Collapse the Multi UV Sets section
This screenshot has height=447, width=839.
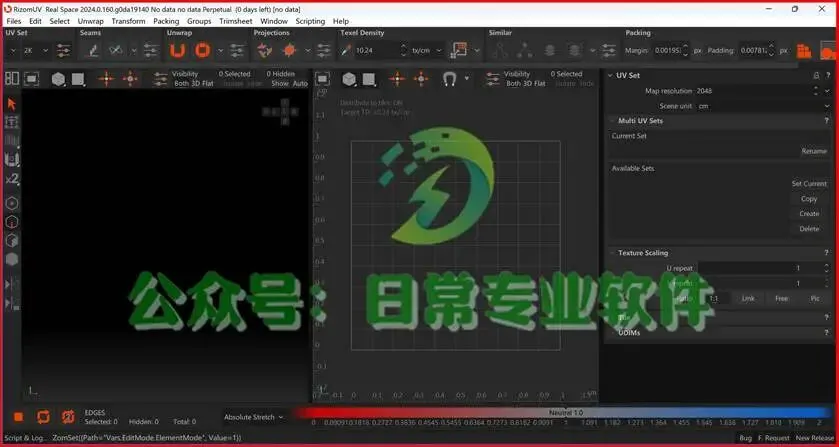(613, 121)
